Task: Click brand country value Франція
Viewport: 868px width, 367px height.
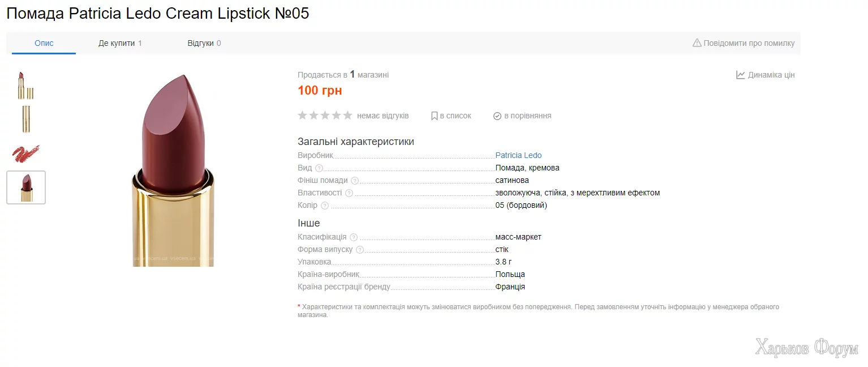Action: coord(510,287)
